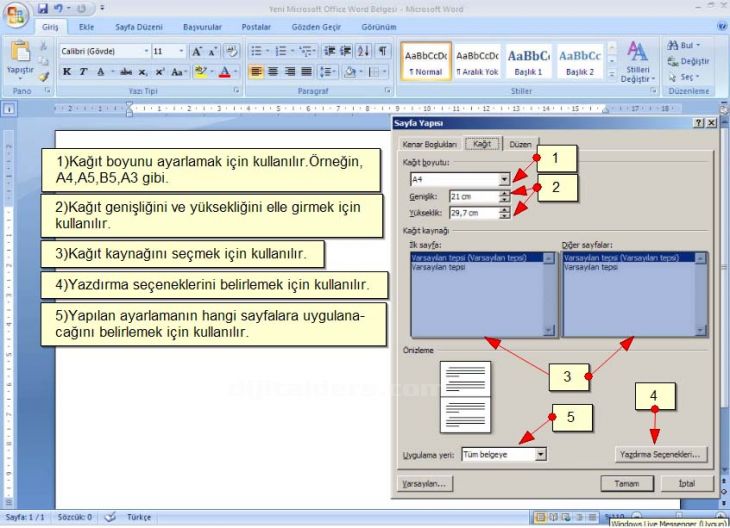
Task: Start a bulleted list
Action: [x=257, y=51]
